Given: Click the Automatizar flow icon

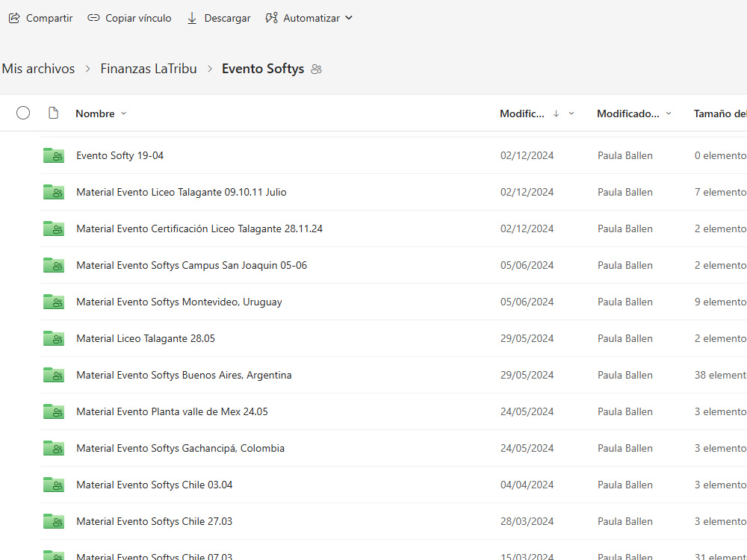Looking at the screenshot, I should tap(272, 18).
